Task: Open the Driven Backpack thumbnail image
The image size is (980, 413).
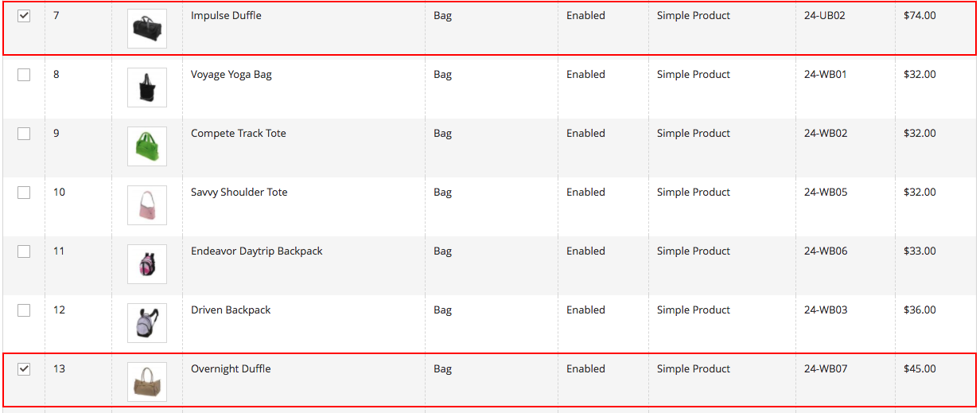Action: (147, 323)
